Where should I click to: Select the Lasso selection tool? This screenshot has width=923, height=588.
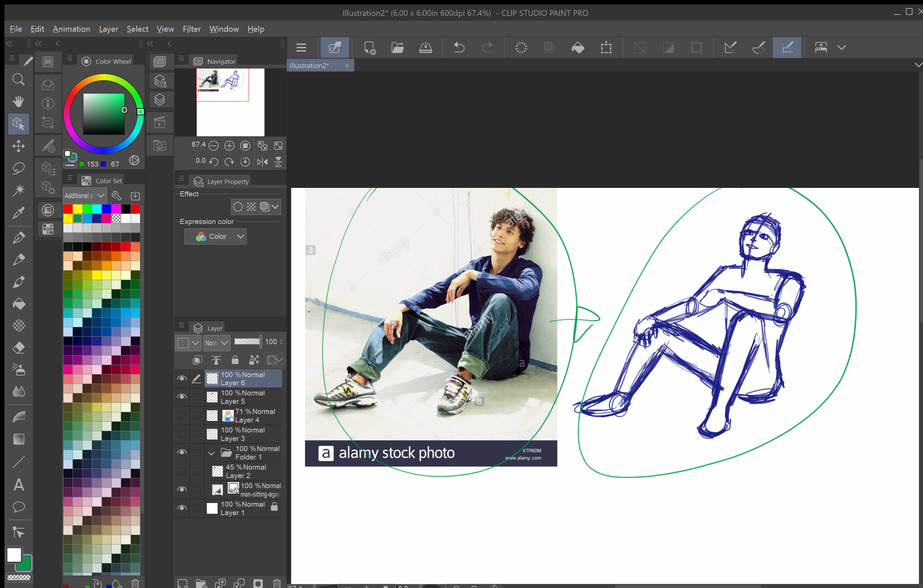coord(18,168)
